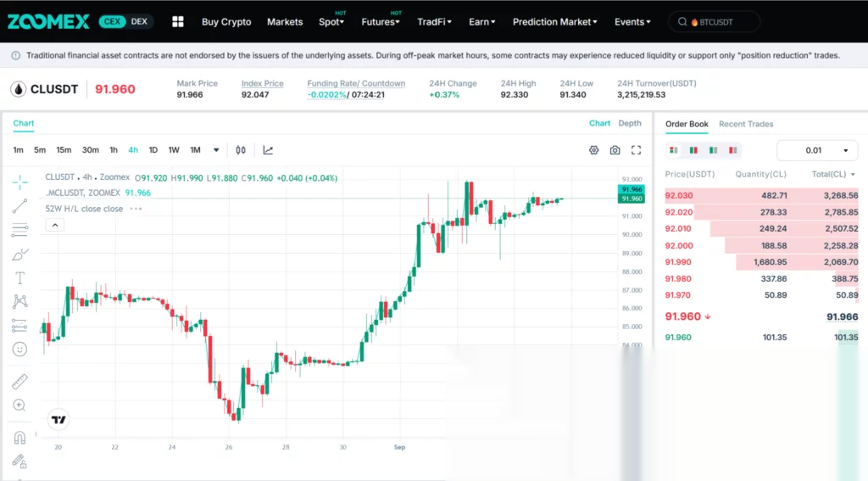868x481 pixels.
Task: Set timeframe to 1W
Action: tap(174, 150)
